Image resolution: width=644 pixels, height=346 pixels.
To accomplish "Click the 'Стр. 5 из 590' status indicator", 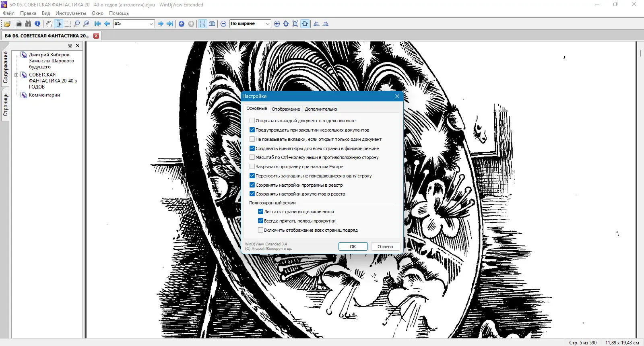I will (583, 343).
